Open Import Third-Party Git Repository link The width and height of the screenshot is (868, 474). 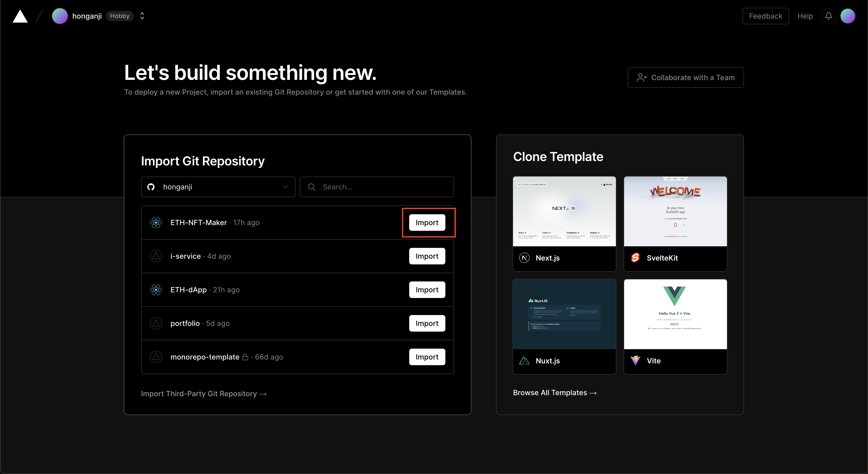(x=204, y=394)
